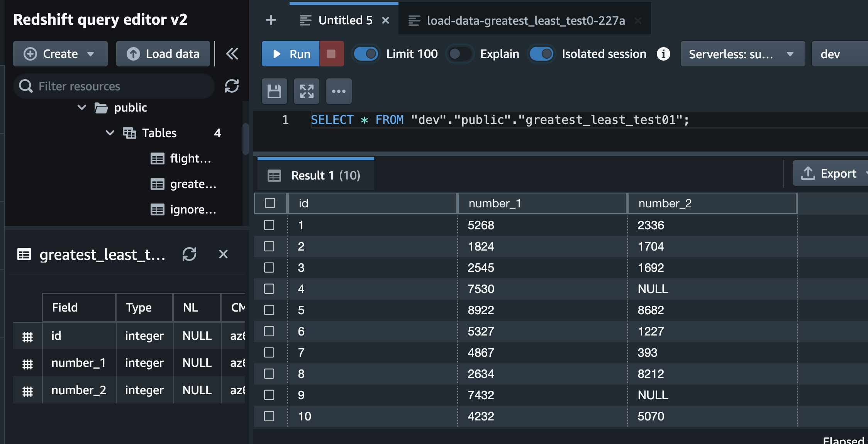Enable the Explain toggle
The width and height of the screenshot is (868, 444).
click(459, 54)
